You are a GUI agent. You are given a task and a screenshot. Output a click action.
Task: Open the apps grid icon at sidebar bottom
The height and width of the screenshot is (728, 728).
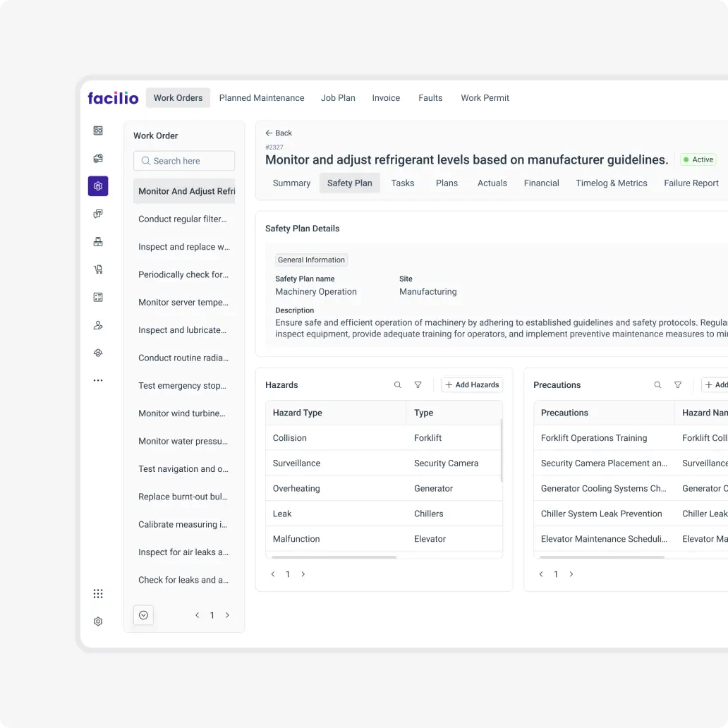point(98,593)
